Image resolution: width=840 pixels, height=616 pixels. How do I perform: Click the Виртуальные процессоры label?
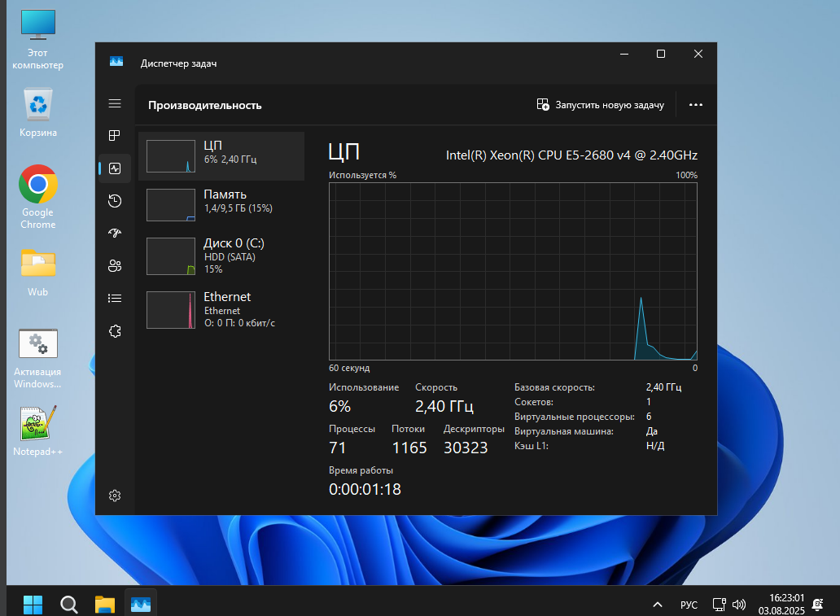pos(575,417)
